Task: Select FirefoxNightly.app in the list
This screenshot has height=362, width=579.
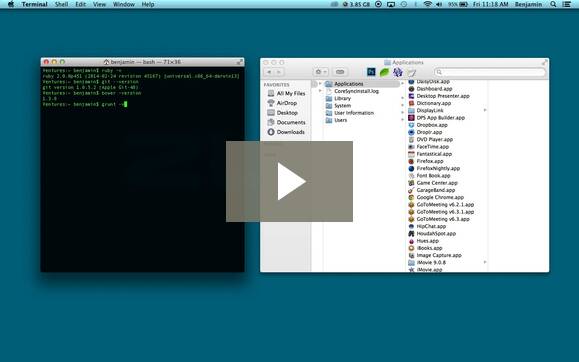Action: [434, 168]
